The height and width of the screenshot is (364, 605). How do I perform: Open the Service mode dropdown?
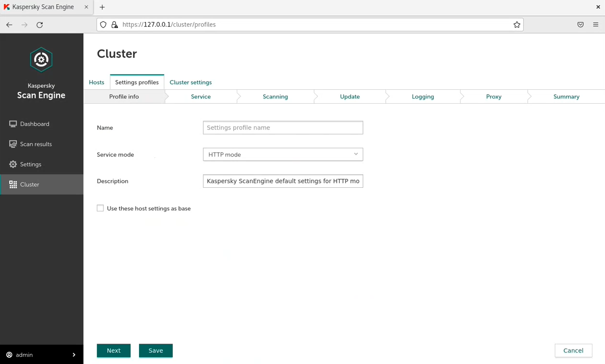[x=283, y=154]
